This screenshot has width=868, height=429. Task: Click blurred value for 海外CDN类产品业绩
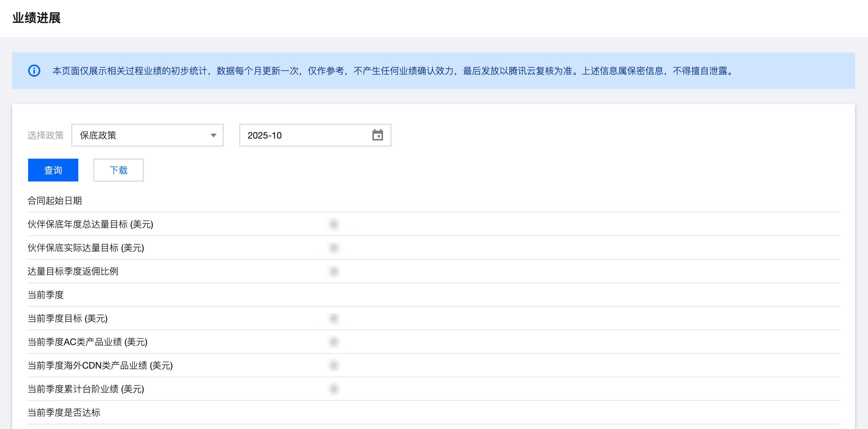click(334, 365)
